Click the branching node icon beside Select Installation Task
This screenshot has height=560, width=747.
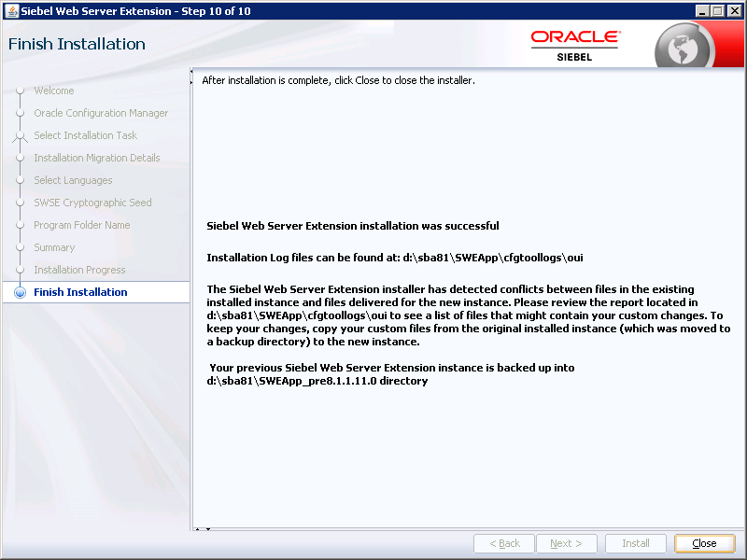20,136
